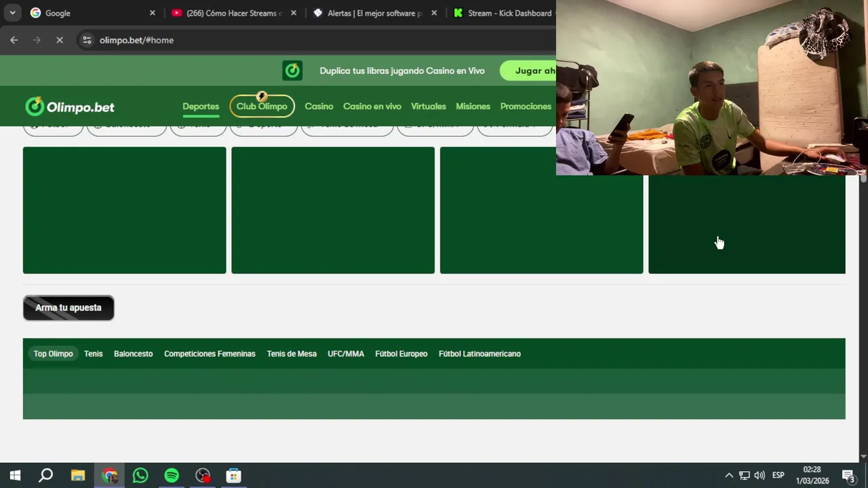
Task: Click the Arma tu apuesta button
Action: tap(68, 308)
